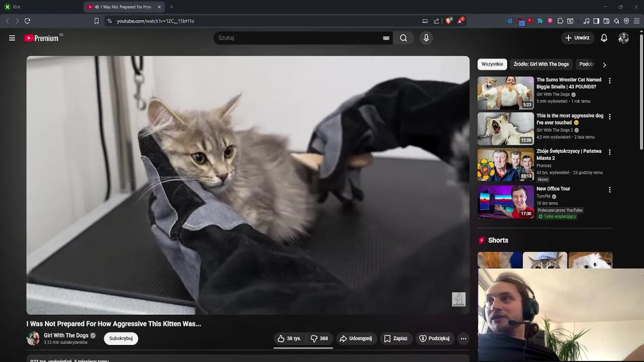Image resolution: width=644 pixels, height=362 pixels.
Task: Click the Girl With The Dogs 2 channel name
Action: (x=554, y=130)
